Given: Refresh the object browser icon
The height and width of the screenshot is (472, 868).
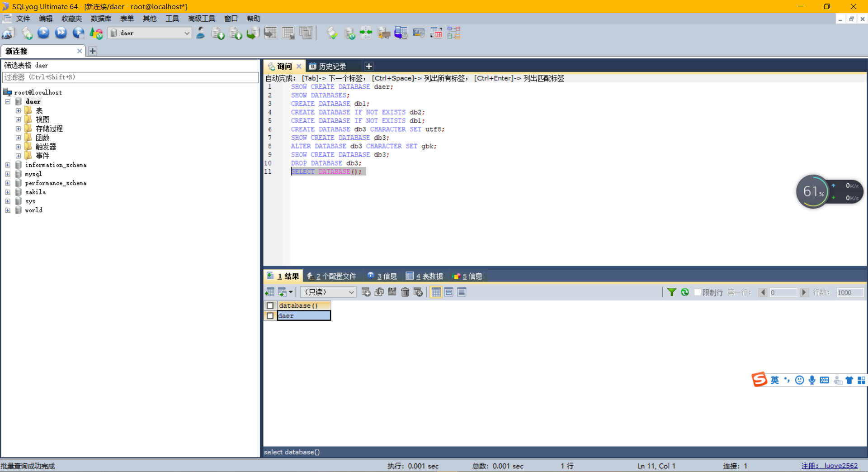Looking at the screenshot, I should tap(96, 33).
